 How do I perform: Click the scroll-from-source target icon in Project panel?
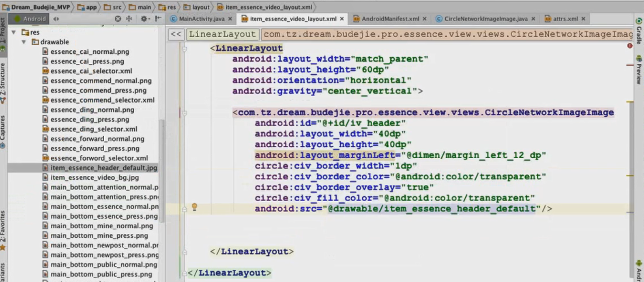coord(118,19)
